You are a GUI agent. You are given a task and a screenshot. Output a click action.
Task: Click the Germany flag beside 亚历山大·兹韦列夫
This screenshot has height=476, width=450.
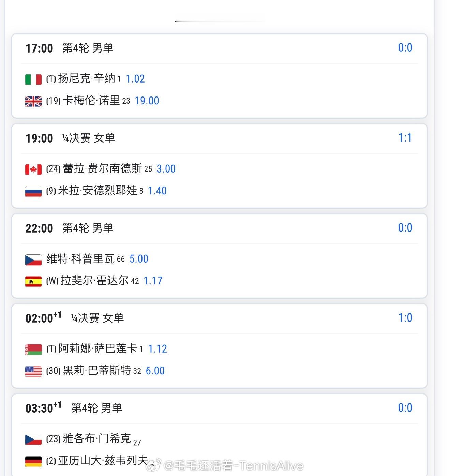pyautogui.click(x=33, y=461)
